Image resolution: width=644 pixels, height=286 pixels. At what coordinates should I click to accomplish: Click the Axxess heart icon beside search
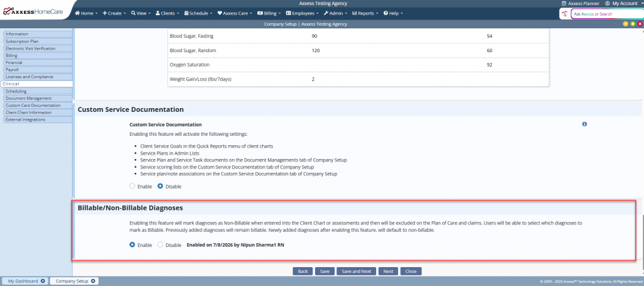[565, 14]
